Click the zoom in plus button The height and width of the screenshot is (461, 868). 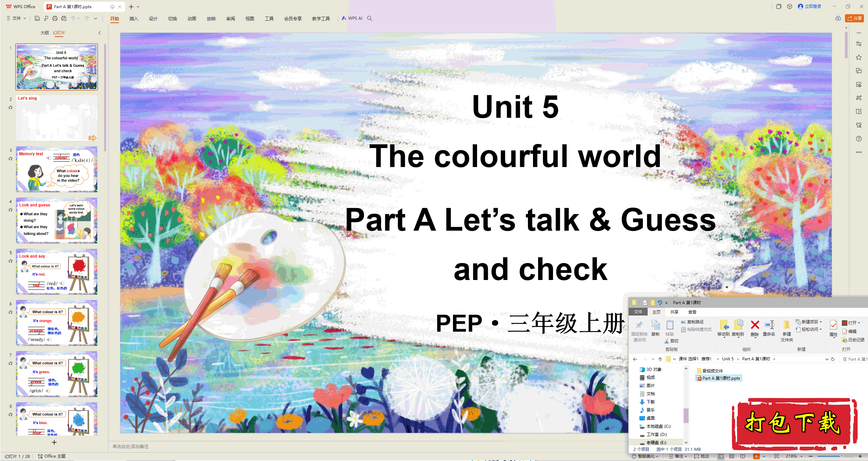pyautogui.click(x=860, y=456)
